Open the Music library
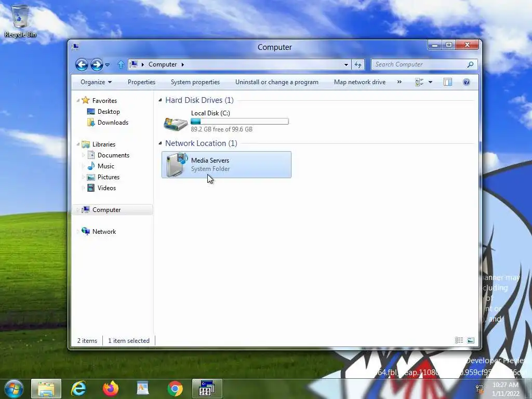This screenshot has height=399, width=532. 106,166
